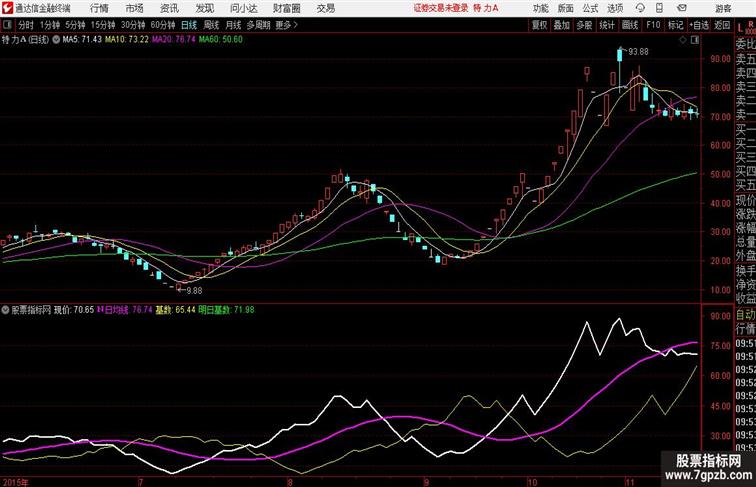Click the month 10 timeline marker
Screen dimensions: 756x487
coord(532,482)
